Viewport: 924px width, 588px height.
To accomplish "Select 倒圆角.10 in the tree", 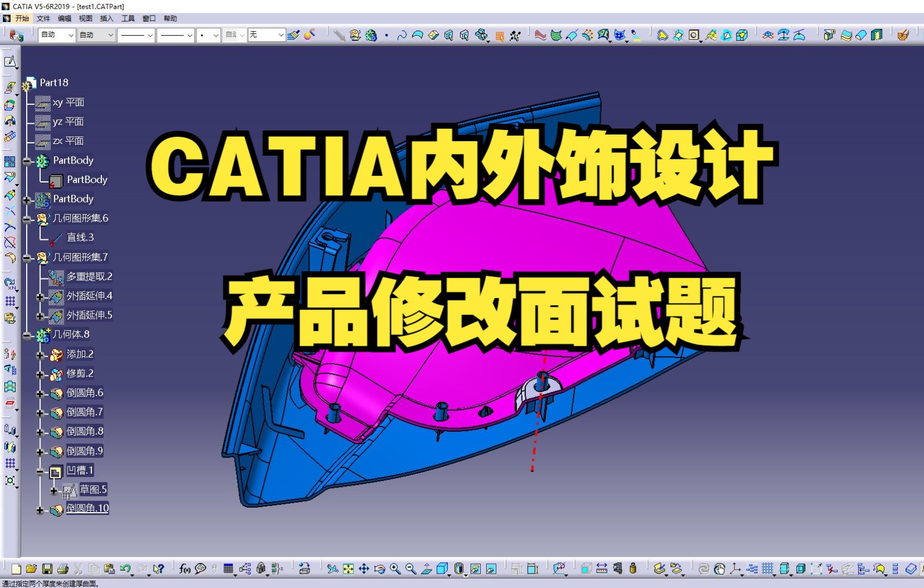I will pos(88,508).
